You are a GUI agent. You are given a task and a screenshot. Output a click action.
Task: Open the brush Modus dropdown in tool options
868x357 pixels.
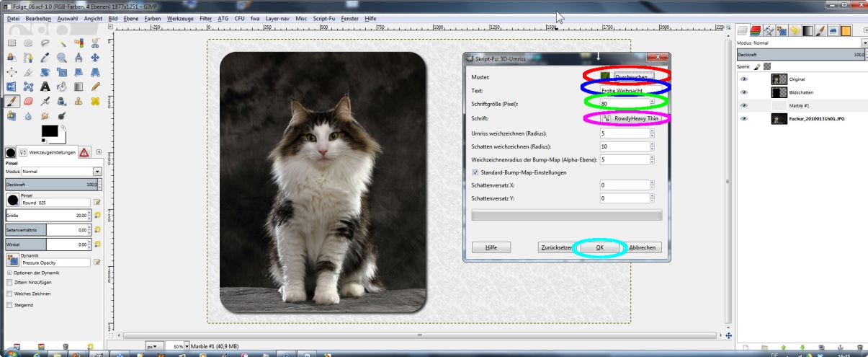click(x=97, y=172)
